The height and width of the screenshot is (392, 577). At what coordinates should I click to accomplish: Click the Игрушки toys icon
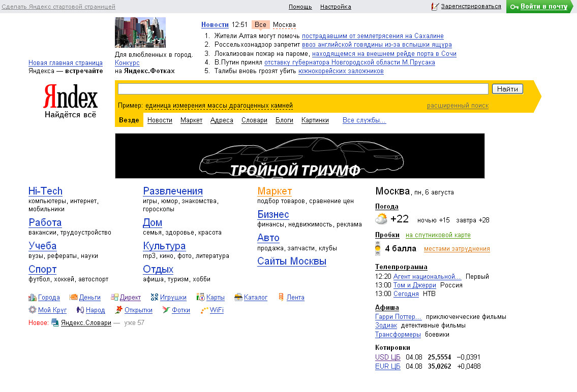coord(155,297)
